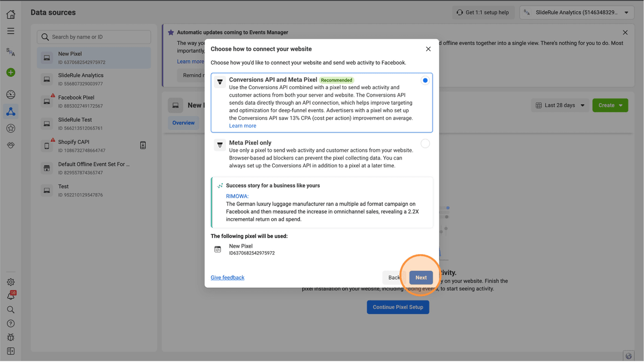Expand the green Create dropdown
Viewport: 644px width, 362px height.
(610, 105)
